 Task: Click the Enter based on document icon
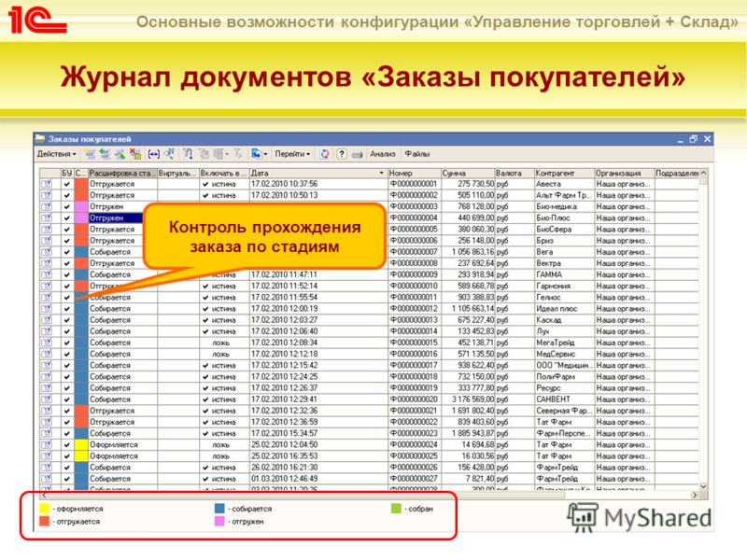(x=257, y=154)
